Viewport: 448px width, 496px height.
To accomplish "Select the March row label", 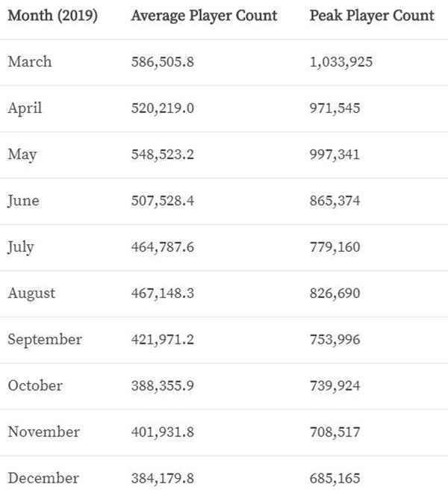I will [30, 61].
